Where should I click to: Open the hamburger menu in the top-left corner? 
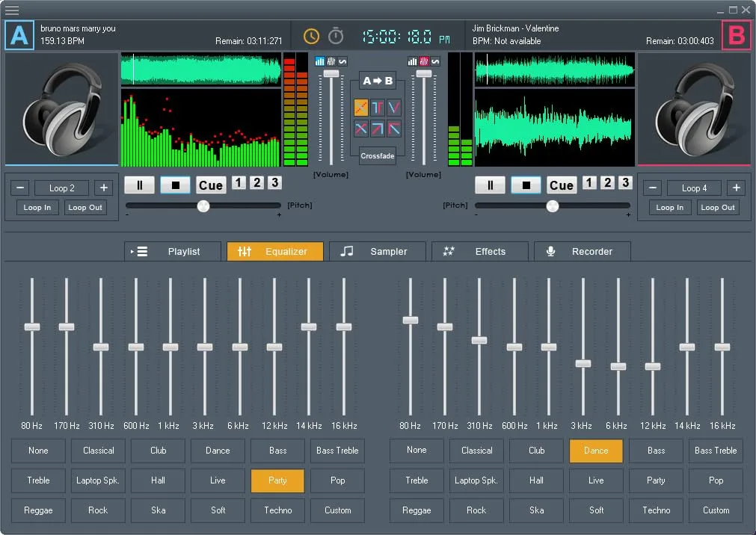coord(12,10)
